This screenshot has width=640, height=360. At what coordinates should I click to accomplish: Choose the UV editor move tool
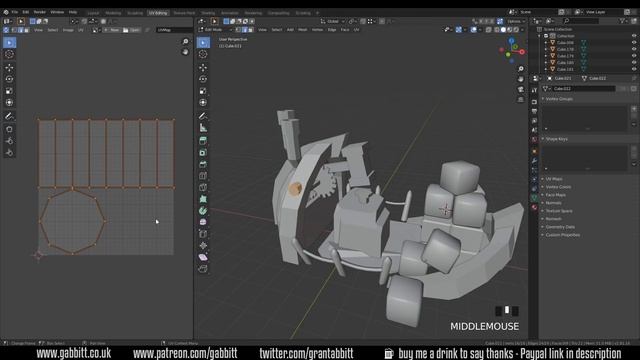point(9,68)
